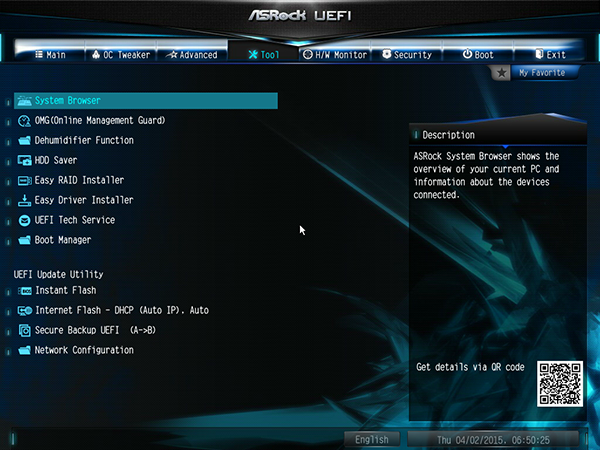Switch to the Boot tab
This screenshot has width=600, height=450.
coord(478,55)
